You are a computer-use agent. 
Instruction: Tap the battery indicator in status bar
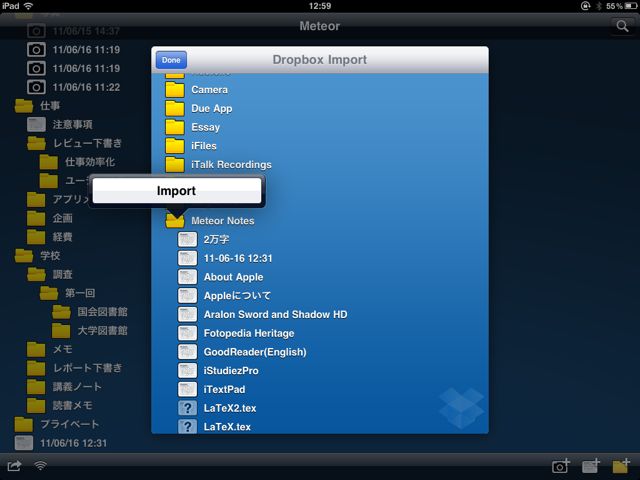tap(630, 6)
